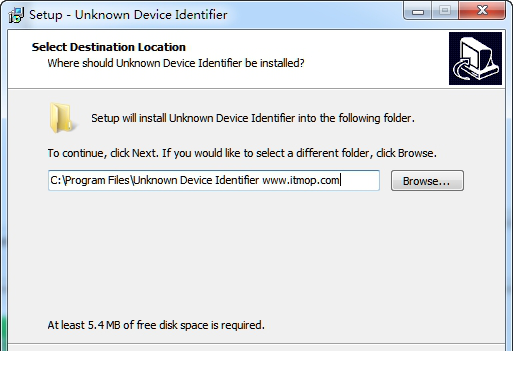Place cursor at 'C:\' in path field
This screenshot has height=365, width=513.
[x=57, y=180]
